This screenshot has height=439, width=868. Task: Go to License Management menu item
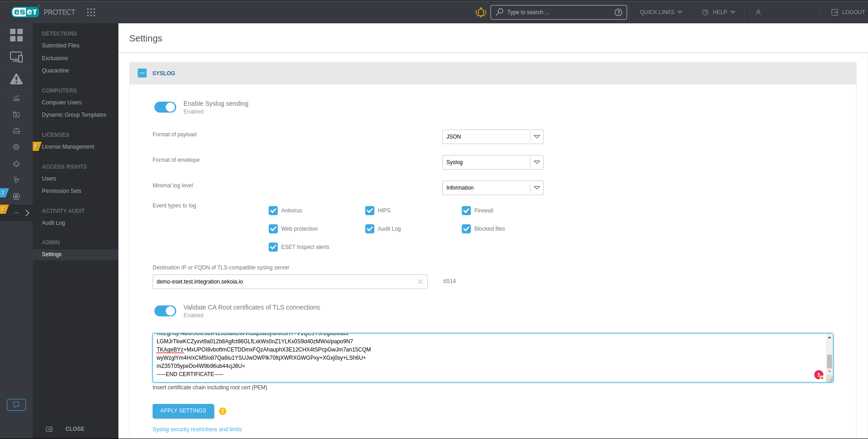(x=68, y=147)
